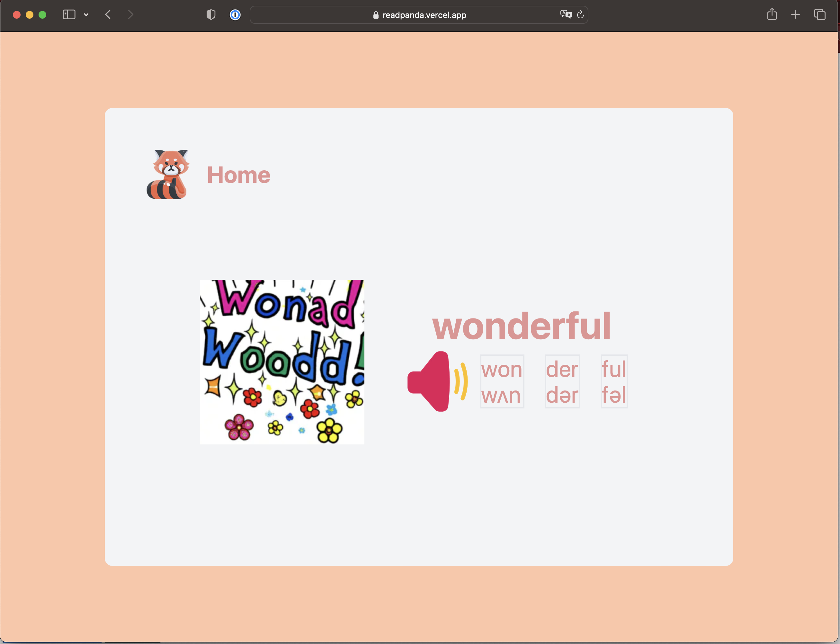Click the privacy shield icon
The width and height of the screenshot is (840, 644).
click(x=211, y=14)
